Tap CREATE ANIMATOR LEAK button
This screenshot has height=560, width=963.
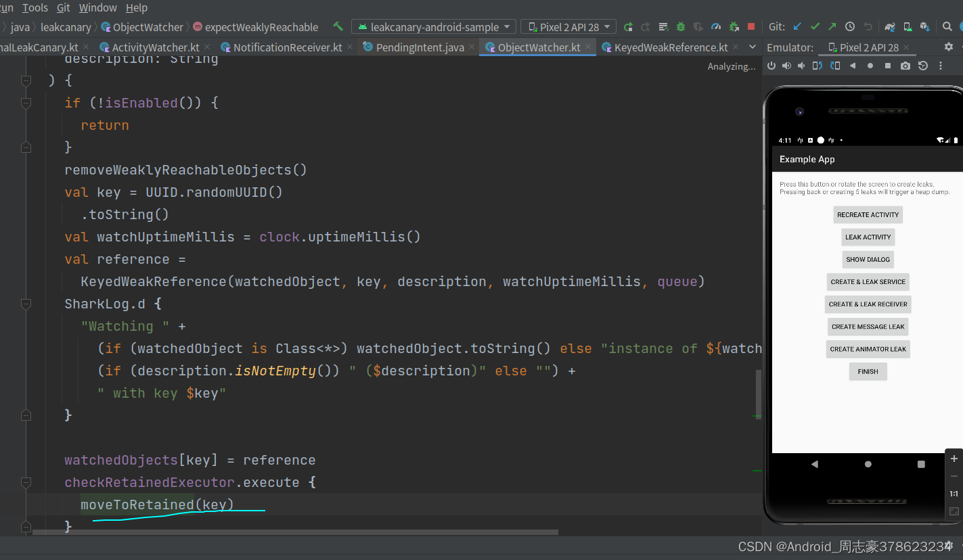[868, 349]
